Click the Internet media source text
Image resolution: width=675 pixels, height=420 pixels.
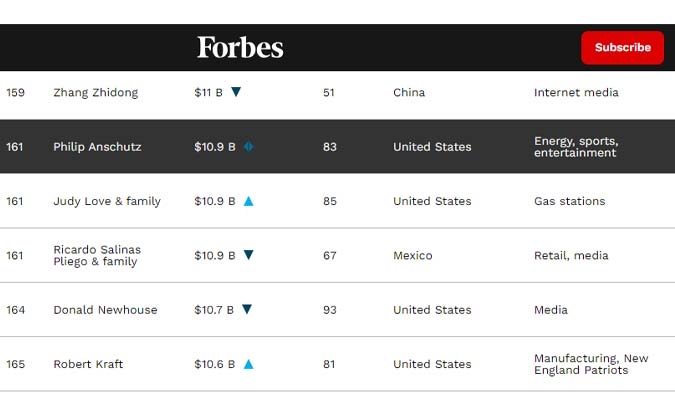(576, 93)
